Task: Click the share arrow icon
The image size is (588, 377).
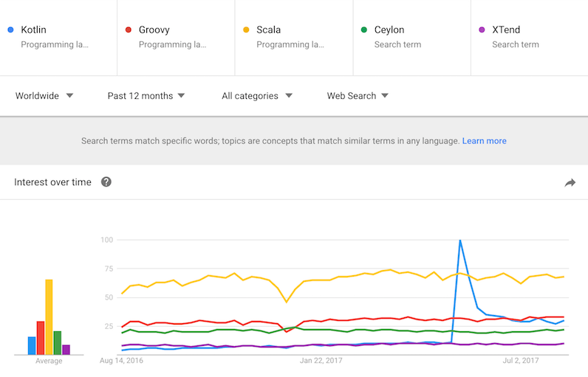Action: [x=570, y=183]
